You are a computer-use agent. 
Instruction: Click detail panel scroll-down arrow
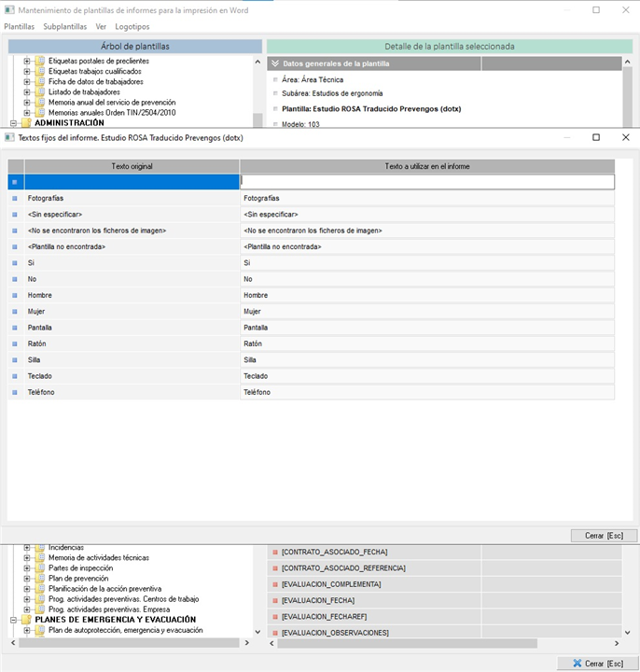pos(628,632)
